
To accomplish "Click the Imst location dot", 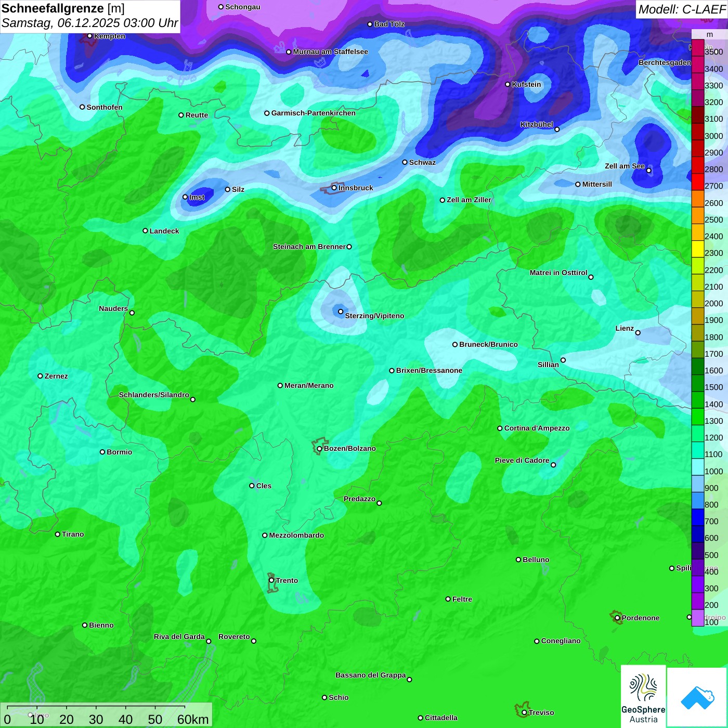I will pos(185,197).
